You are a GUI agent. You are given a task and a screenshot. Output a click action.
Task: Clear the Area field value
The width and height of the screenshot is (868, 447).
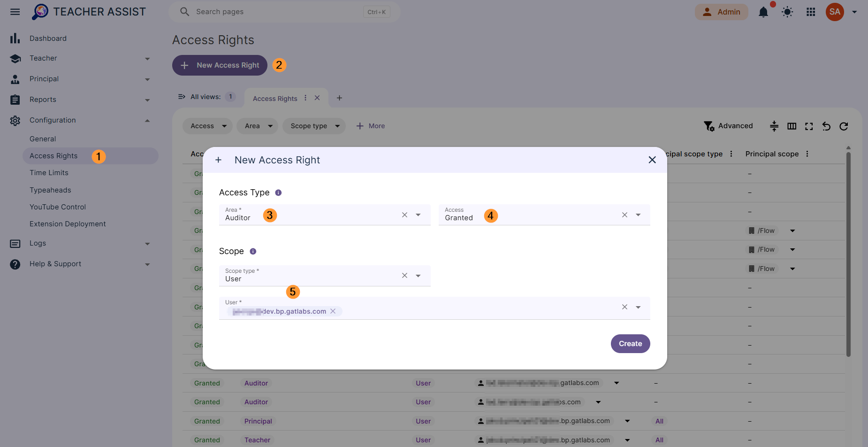404,215
